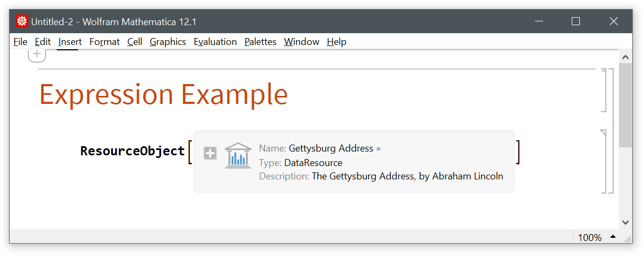644x256 pixels.
Task: Click the vertical scrollbar thumb
Action: 625,104
